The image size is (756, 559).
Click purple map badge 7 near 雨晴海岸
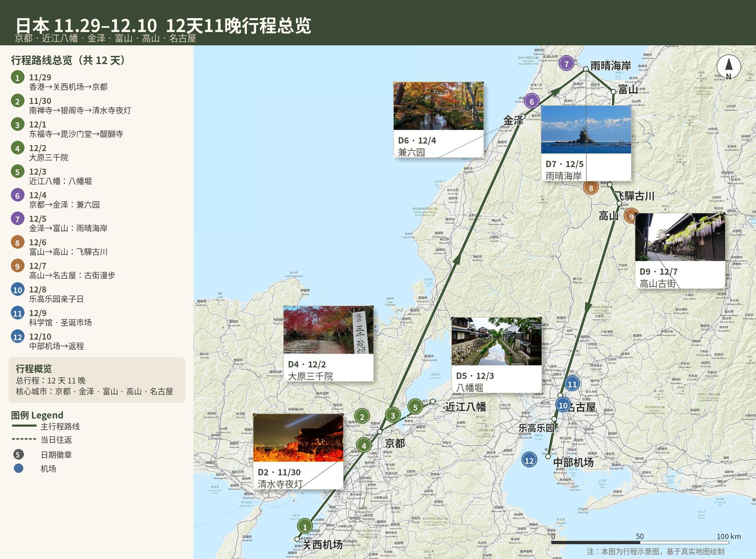tap(566, 64)
